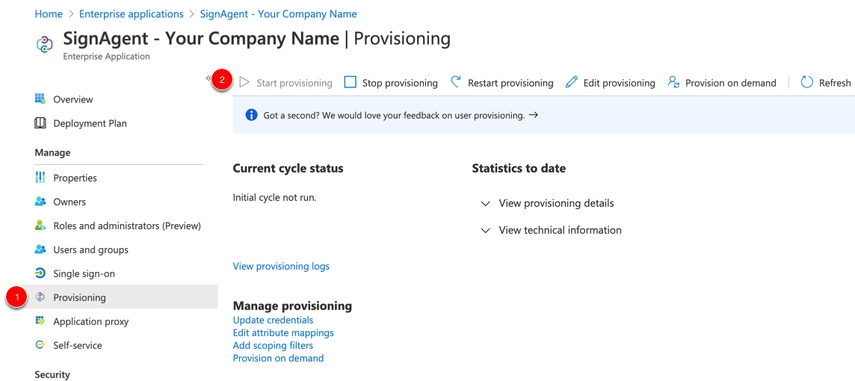Click Provision on demand link under Manage provisioning
Viewport: 855px width, 381px height.
pos(278,358)
